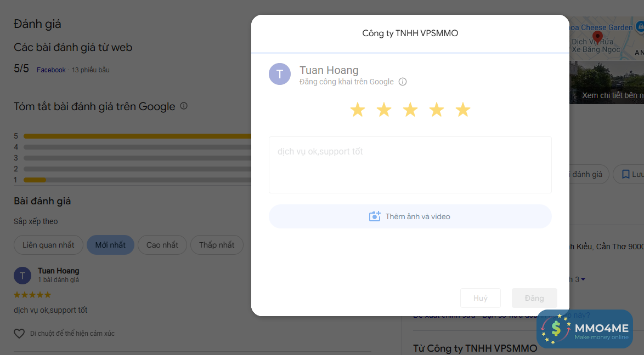644x355 pixels.
Task: Select the fourth rating star
Action: [x=436, y=110]
